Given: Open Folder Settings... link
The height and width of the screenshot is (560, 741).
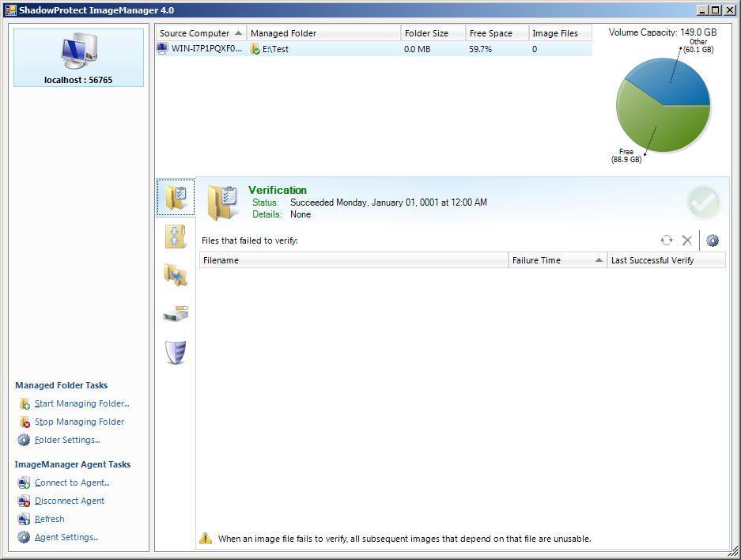Looking at the screenshot, I should coord(67,440).
